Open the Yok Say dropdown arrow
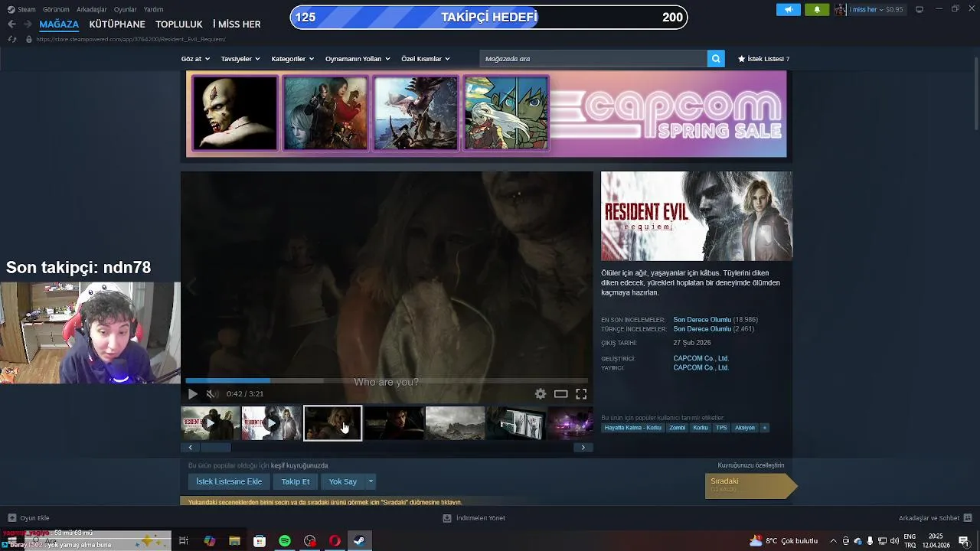The width and height of the screenshot is (980, 551). tap(371, 481)
